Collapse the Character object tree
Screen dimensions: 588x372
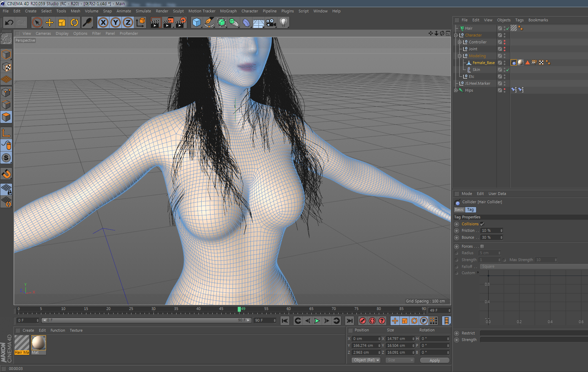tap(456, 35)
